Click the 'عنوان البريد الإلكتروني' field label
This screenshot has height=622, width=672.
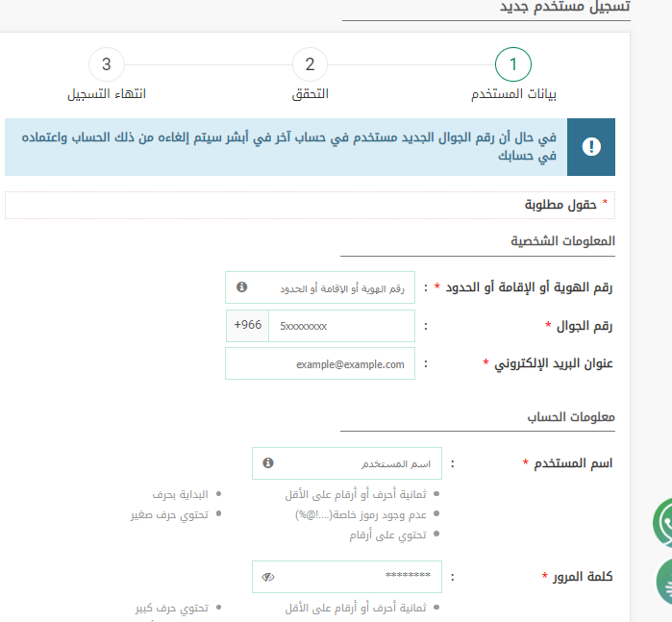[x=554, y=363]
